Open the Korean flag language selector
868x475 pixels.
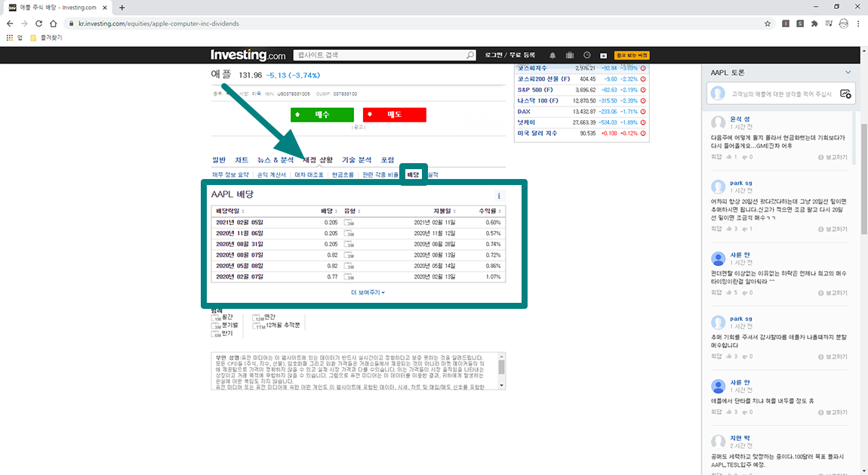tap(603, 55)
